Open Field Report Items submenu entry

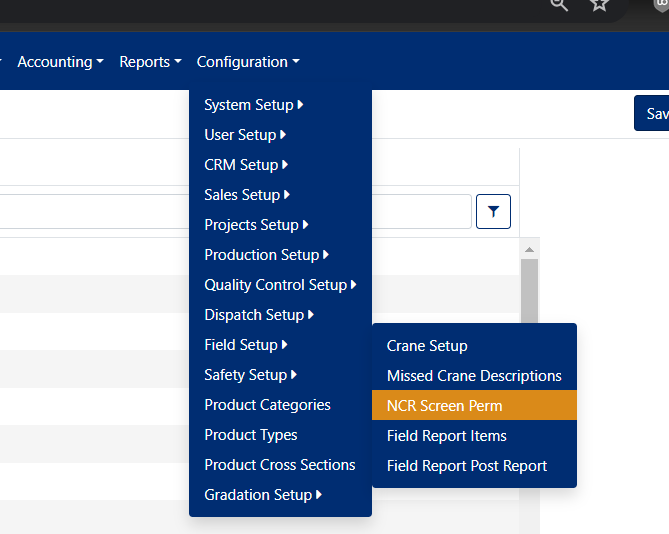(x=474, y=436)
